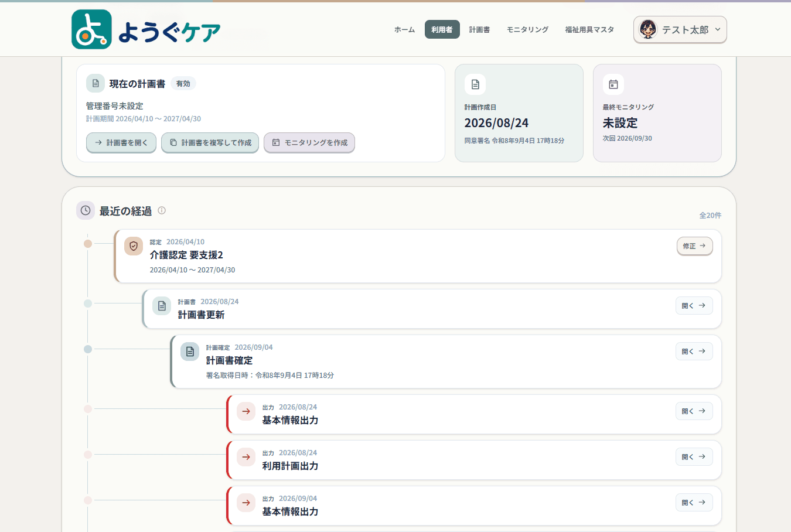Click the timeline dot for 計画書更新
The width and height of the screenshot is (791, 532).
[88, 303]
